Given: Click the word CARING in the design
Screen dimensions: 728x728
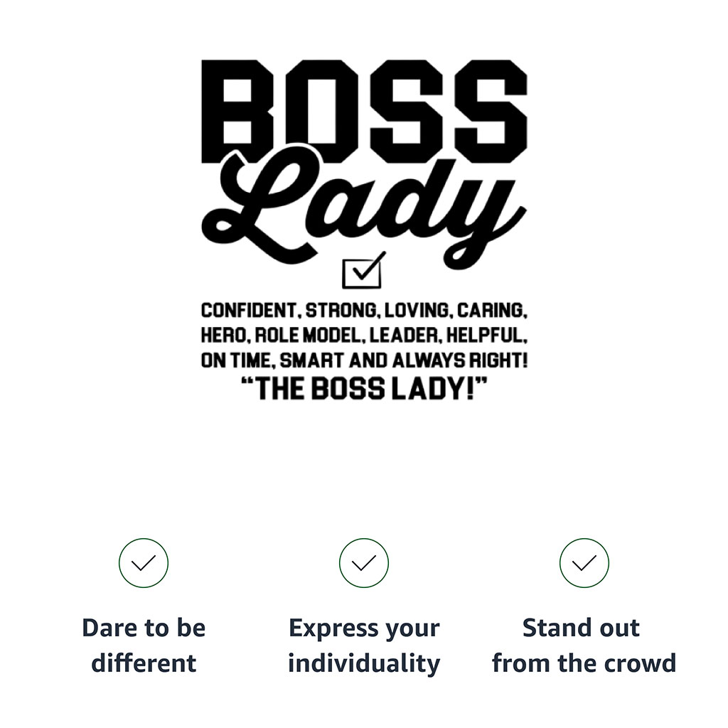Looking at the screenshot, I should click(x=492, y=311).
